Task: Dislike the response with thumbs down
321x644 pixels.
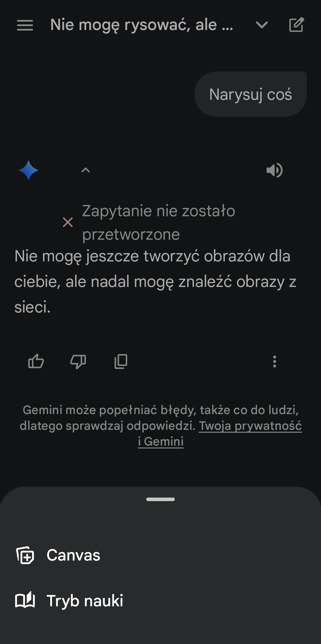Action: point(78,362)
